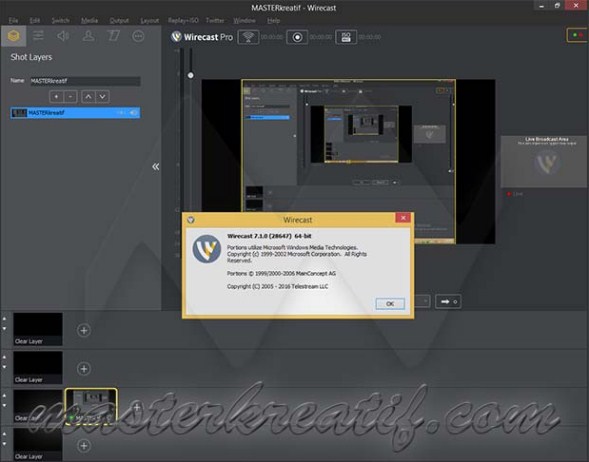Close the Wirecast about dialog

tap(403, 218)
